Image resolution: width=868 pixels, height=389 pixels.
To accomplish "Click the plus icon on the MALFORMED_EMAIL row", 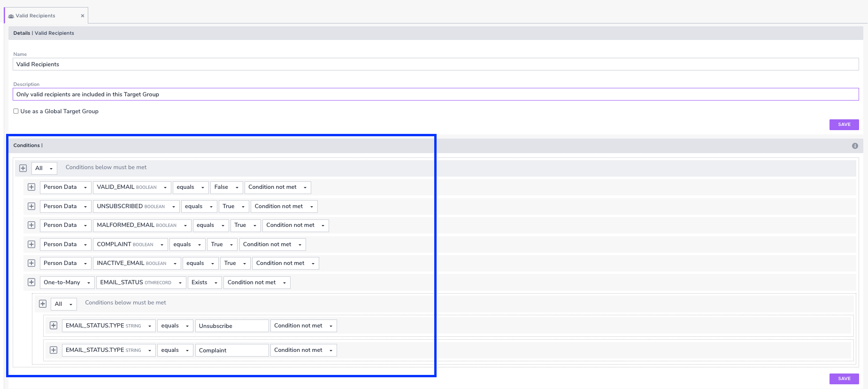I will (x=31, y=225).
